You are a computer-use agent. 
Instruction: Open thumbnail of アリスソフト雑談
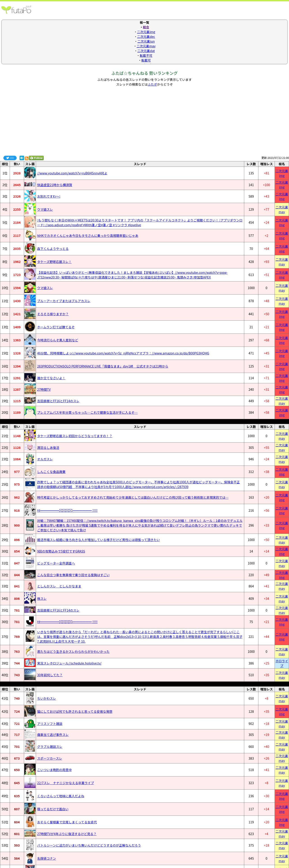coord(30,724)
